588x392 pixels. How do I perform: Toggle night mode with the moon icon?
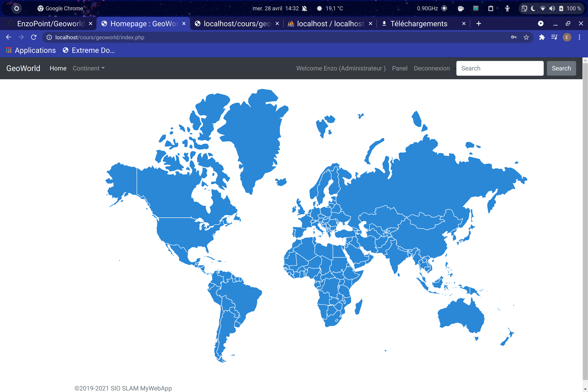tap(533, 8)
